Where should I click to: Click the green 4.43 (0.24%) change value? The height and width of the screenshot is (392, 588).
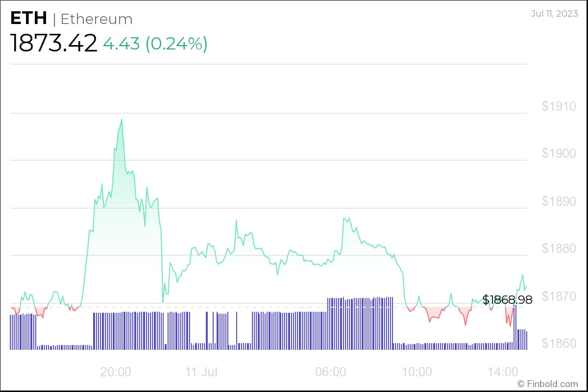pyautogui.click(x=155, y=44)
